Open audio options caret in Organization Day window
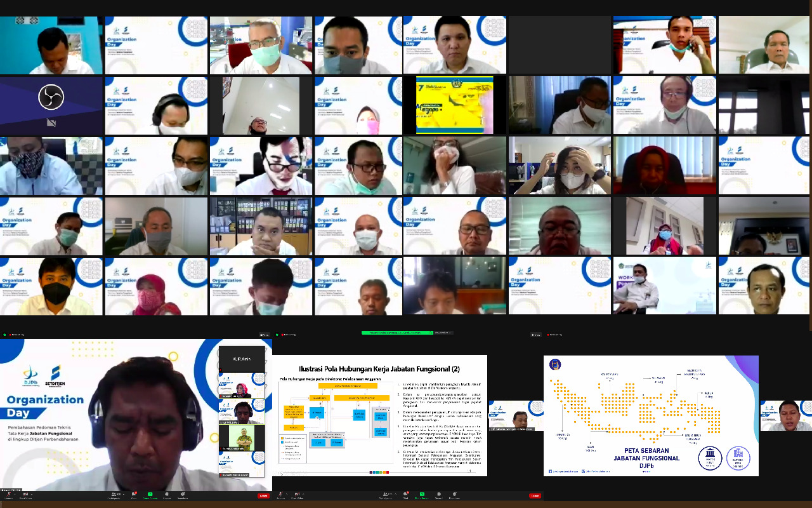 pyautogui.click(x=15, y=494)
